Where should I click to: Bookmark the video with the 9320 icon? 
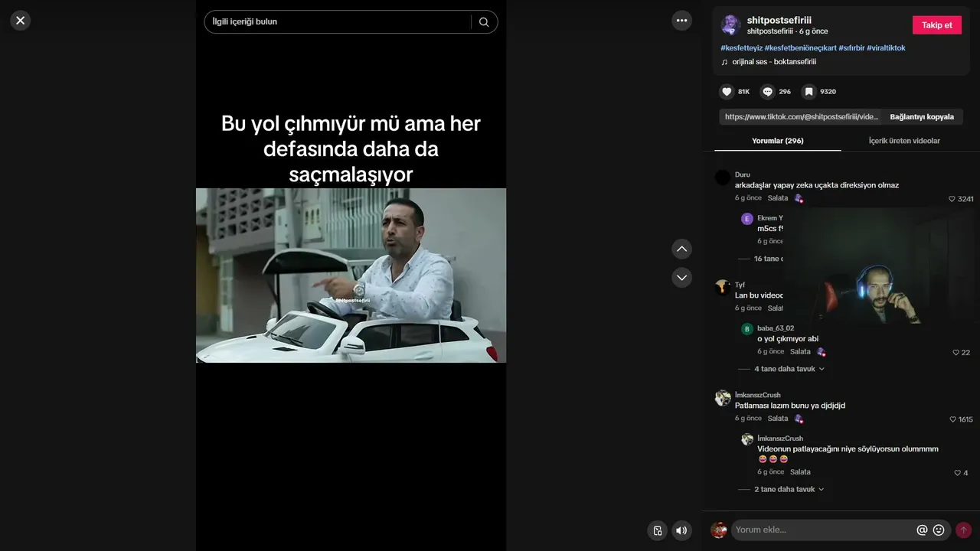(808, 92)
